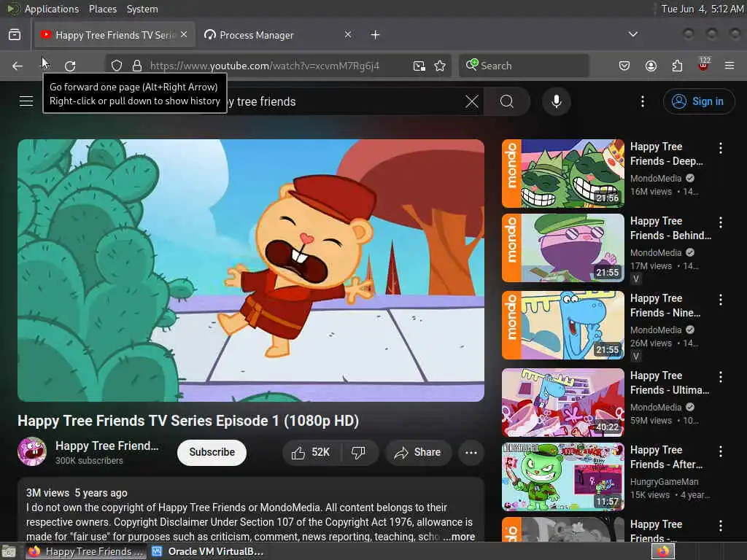Open Firefox View recent browsing icon
The image size is (747, 560).
[x=15, y=35]
